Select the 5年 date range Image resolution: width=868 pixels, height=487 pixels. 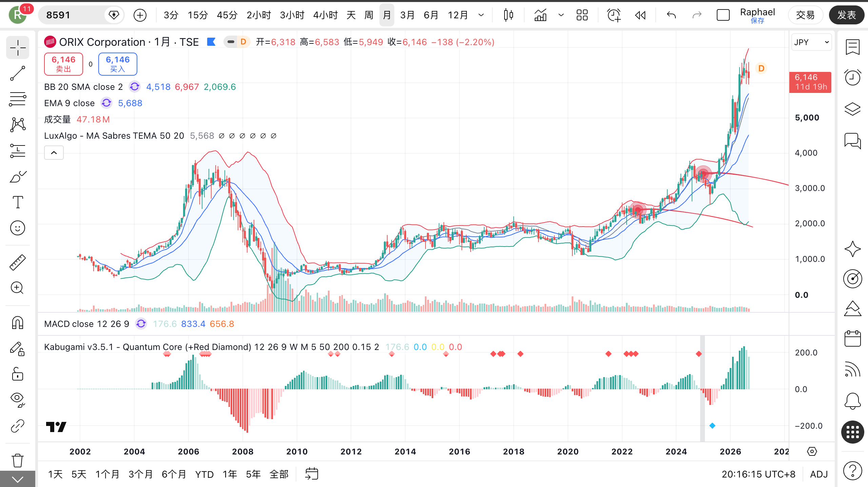[253, 474]
